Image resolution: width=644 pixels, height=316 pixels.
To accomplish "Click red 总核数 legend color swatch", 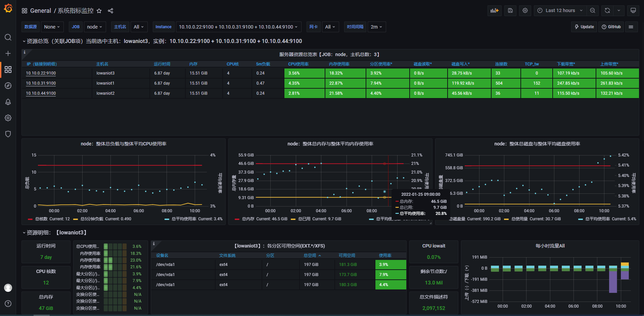I will pyautogui.click(x=30, y=219).
